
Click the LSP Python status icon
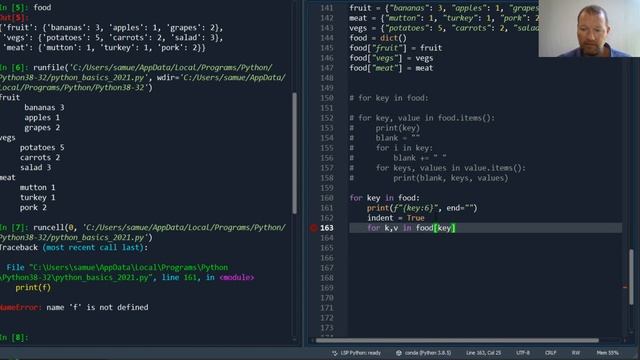335,353
